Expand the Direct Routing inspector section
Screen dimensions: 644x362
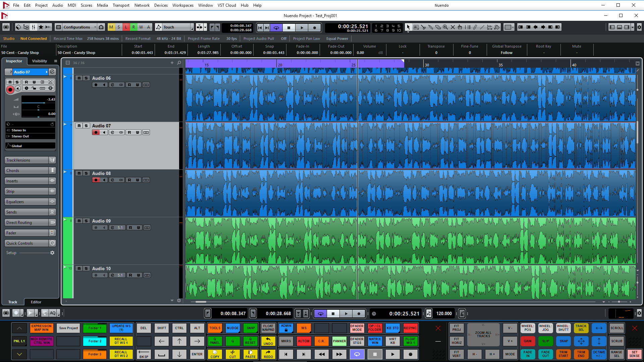[x=30, y=223]
